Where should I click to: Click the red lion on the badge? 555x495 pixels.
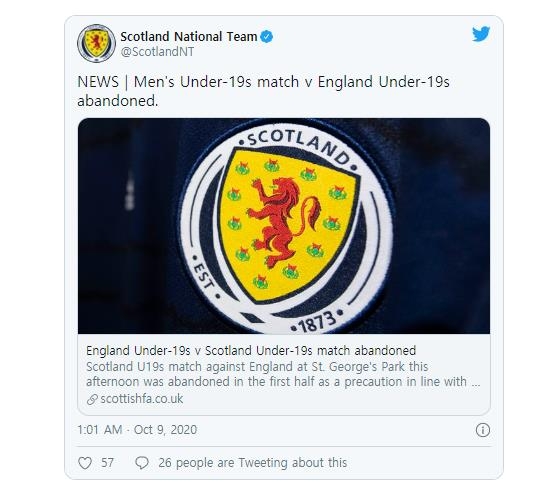[x=284, y=221]
